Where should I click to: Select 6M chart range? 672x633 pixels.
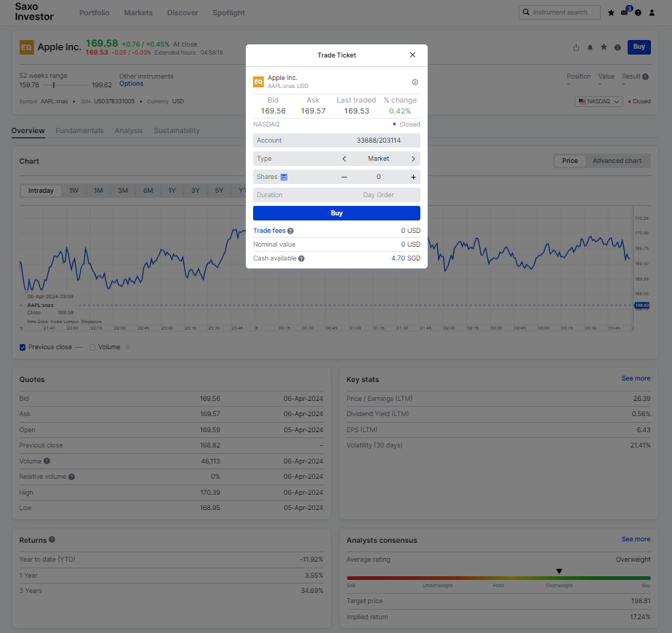148,191
